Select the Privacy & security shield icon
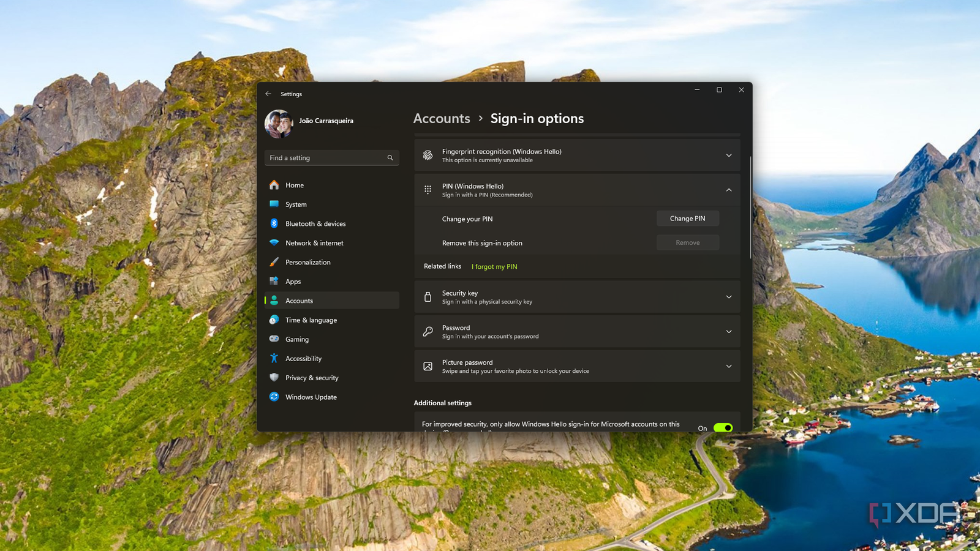This screenshot has width=980, height=551. tap(274, 378)
